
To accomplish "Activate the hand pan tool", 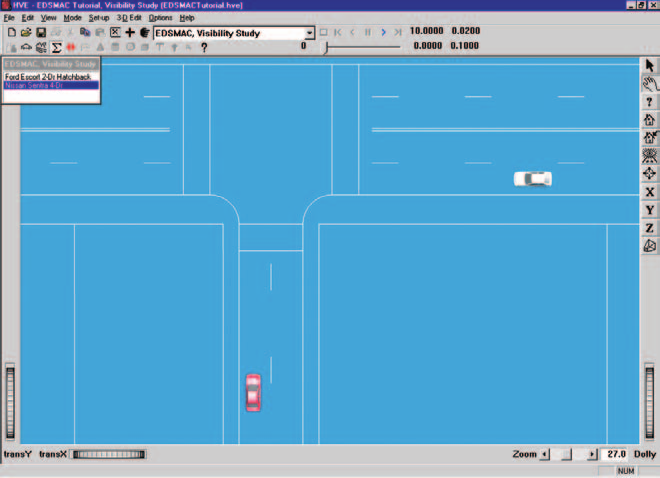I will pyautogui.click(x=649, y=84).
